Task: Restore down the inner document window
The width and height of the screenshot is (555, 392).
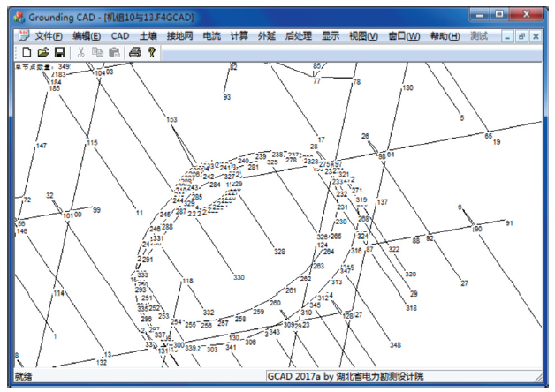Action: (x=521, y=36)
